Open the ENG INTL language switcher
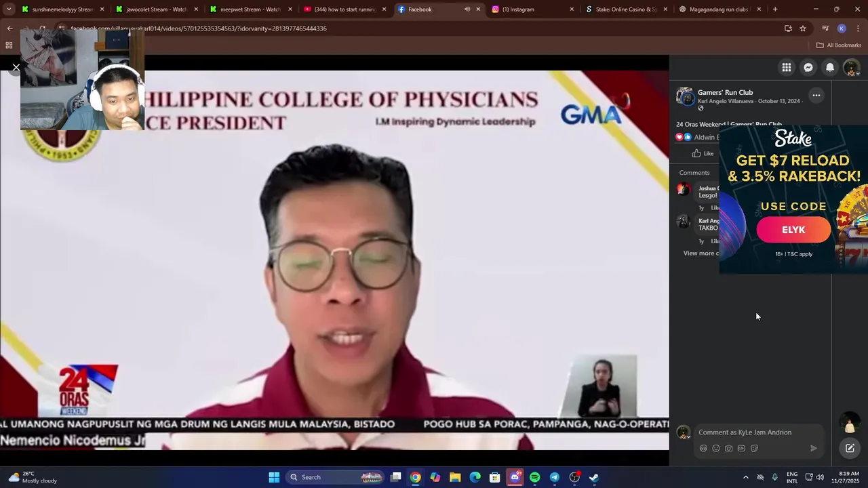The image size is (868, 488). point(792,477)
